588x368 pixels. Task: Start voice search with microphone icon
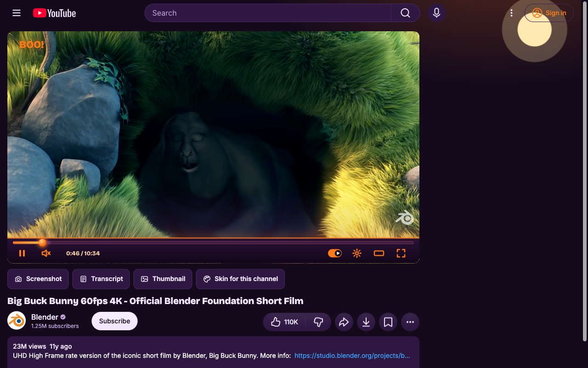click(437, 13)
